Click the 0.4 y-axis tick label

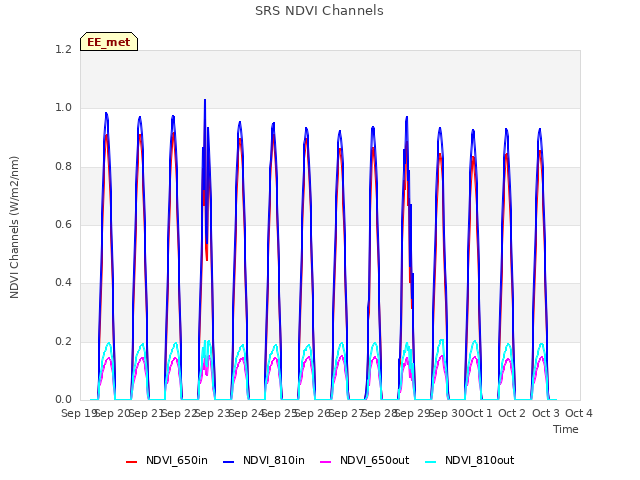[63, 282]
